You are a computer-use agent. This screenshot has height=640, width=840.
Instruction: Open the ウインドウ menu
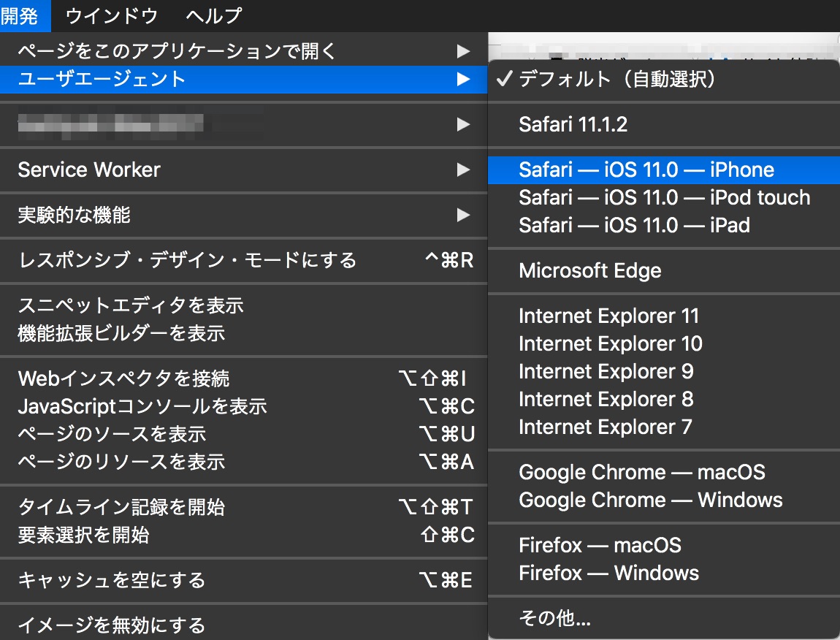click(x=112, y=15)
